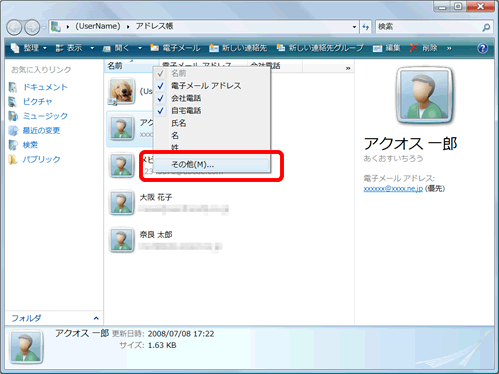Screen dimensions: 499x374
Task: Create a contact with 新しい連絡先
Action: (x=238, y=48)
